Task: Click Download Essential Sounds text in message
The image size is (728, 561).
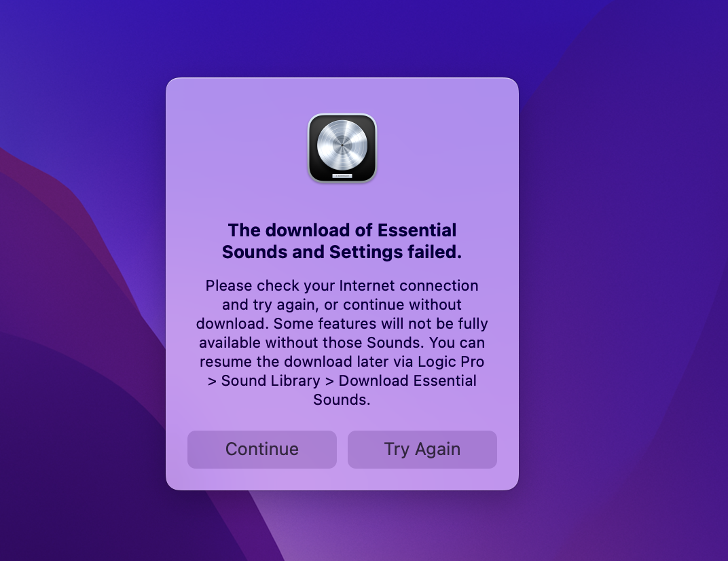Action: coord(395,390)
